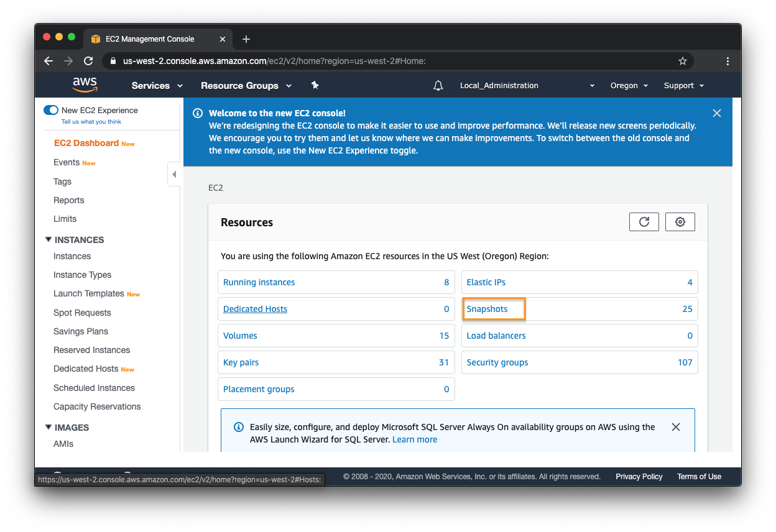Image resolution: width=776 pixels, height=532 pixels.
Task: Open Reserved Instances in sidebar
Action: [92, 350]
